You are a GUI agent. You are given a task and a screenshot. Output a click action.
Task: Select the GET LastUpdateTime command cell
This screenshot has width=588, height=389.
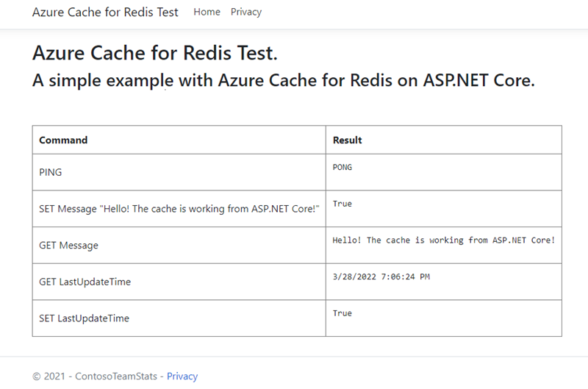click(x=85, y=282)
